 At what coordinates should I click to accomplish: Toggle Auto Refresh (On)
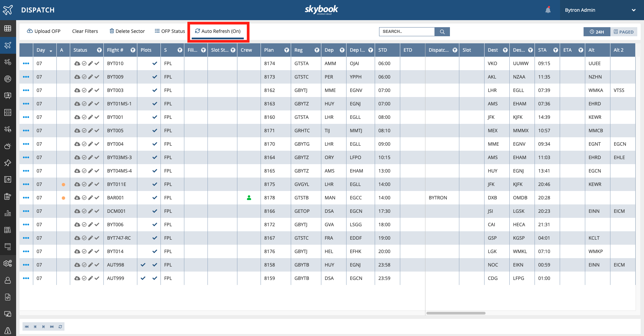(x=218, y=31)
